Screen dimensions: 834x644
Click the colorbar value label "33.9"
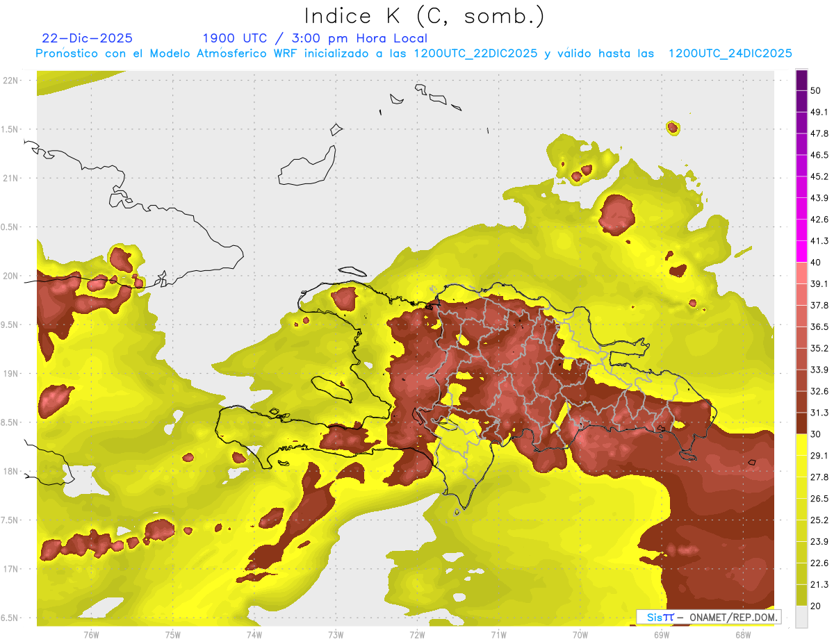tap(819, 370)
